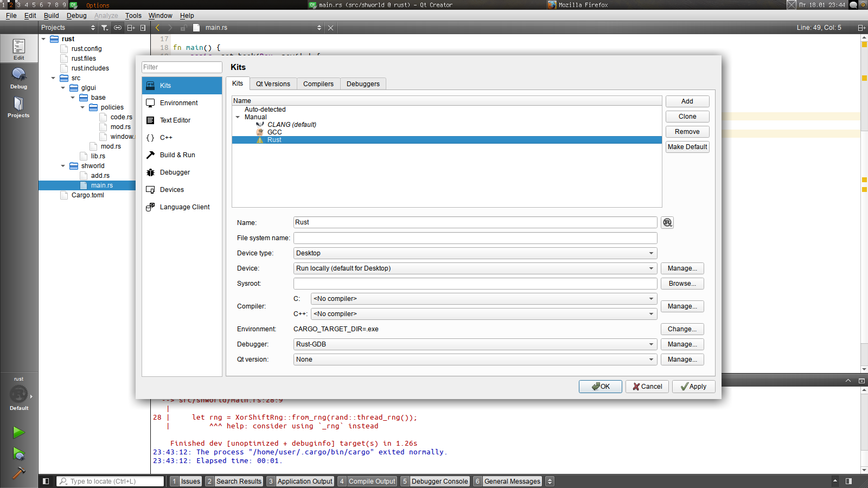Screen dimensions: 868x488
Task: Split the editor view from toolbar
Action: 861,28
